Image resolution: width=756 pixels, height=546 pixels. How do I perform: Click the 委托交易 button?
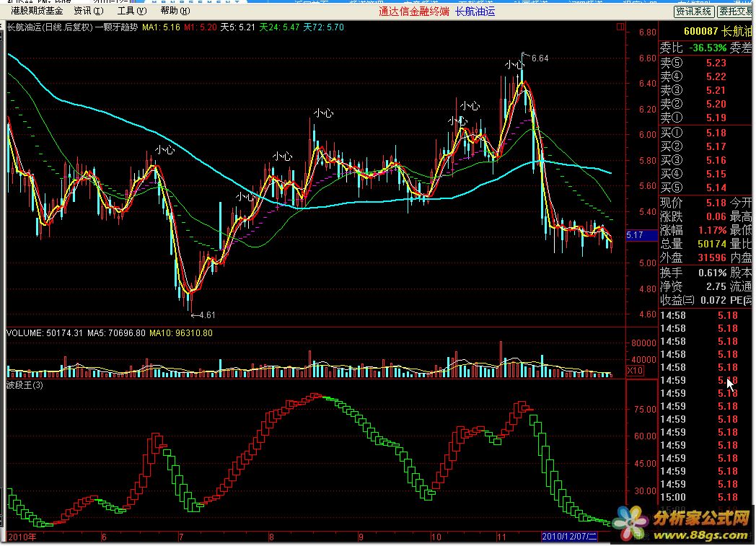[x=736, y=11]
